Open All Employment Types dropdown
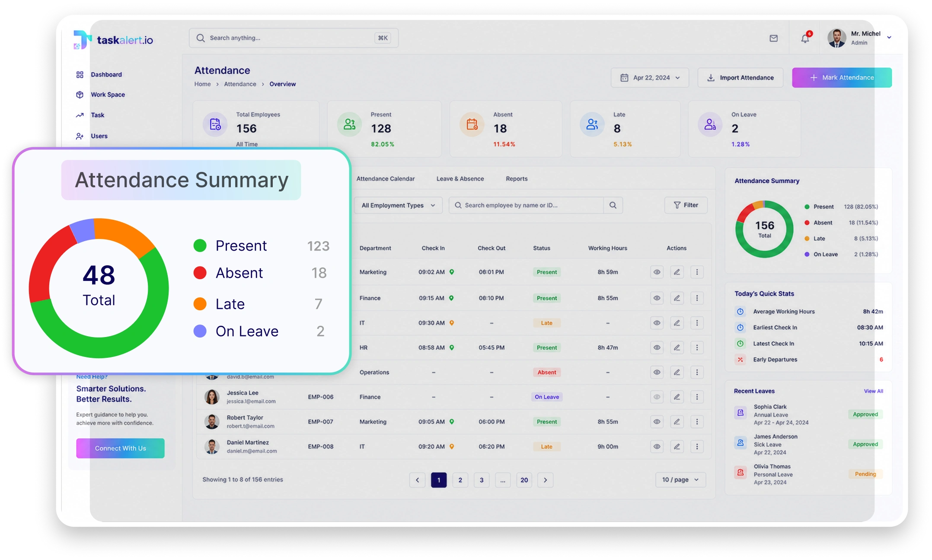Viewport: 932px width, 560px height. 398,205
